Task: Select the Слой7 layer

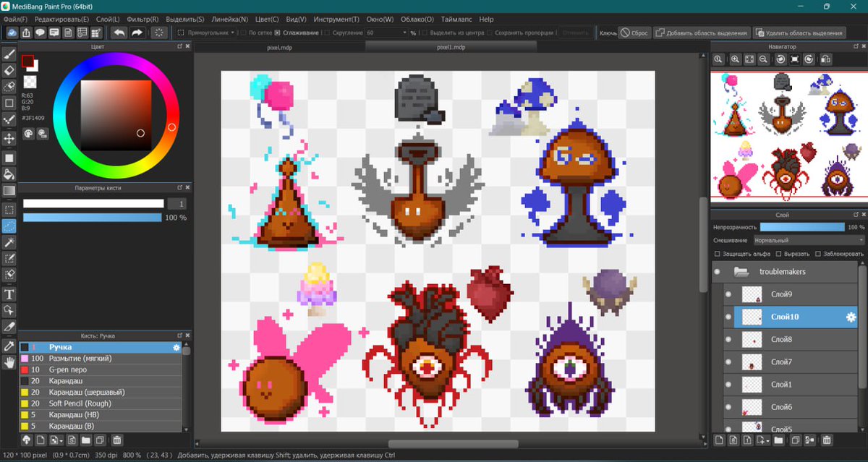Action: 791,362
